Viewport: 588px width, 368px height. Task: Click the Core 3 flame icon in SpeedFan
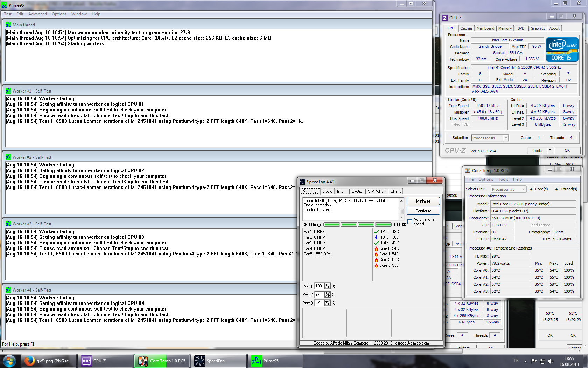click(x=376, y=265)
